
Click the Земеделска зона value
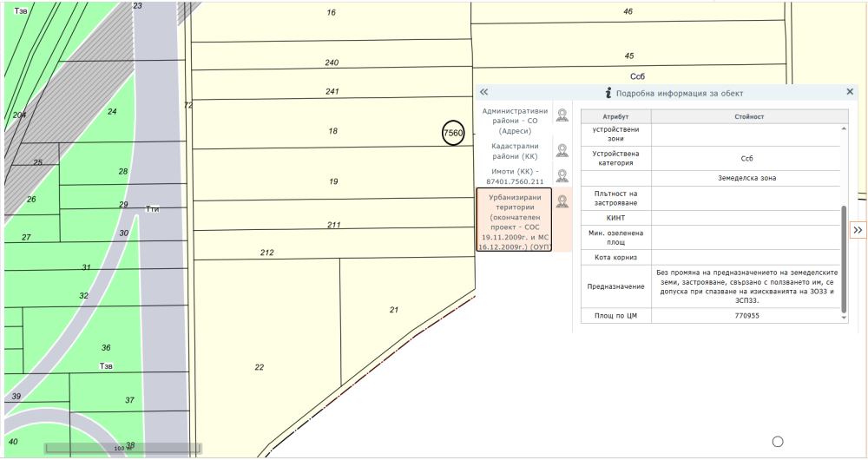click(x=746, y=178)
